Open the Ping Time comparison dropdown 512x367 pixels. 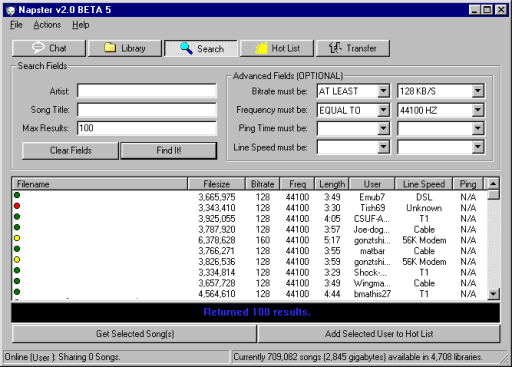click(x=383, y=128)
